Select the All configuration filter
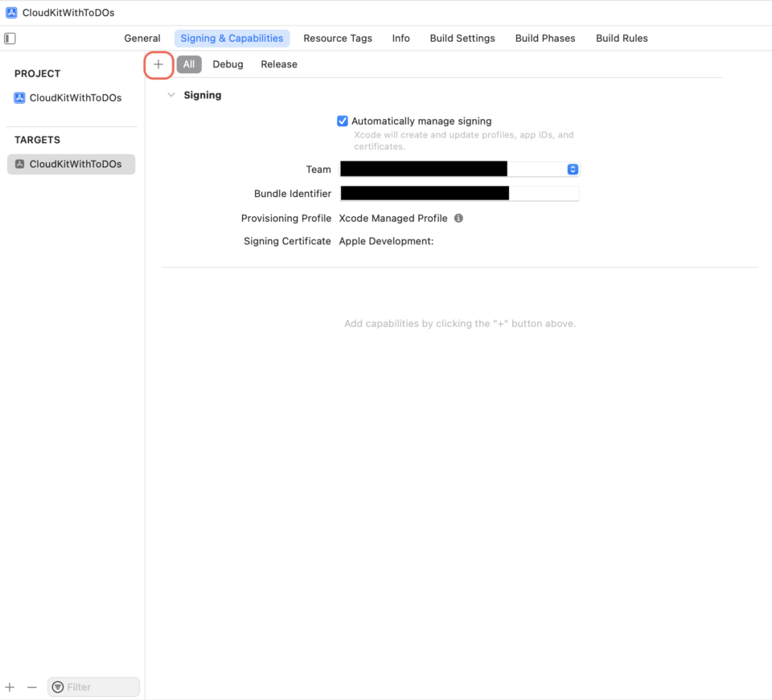 pos(189,63)
